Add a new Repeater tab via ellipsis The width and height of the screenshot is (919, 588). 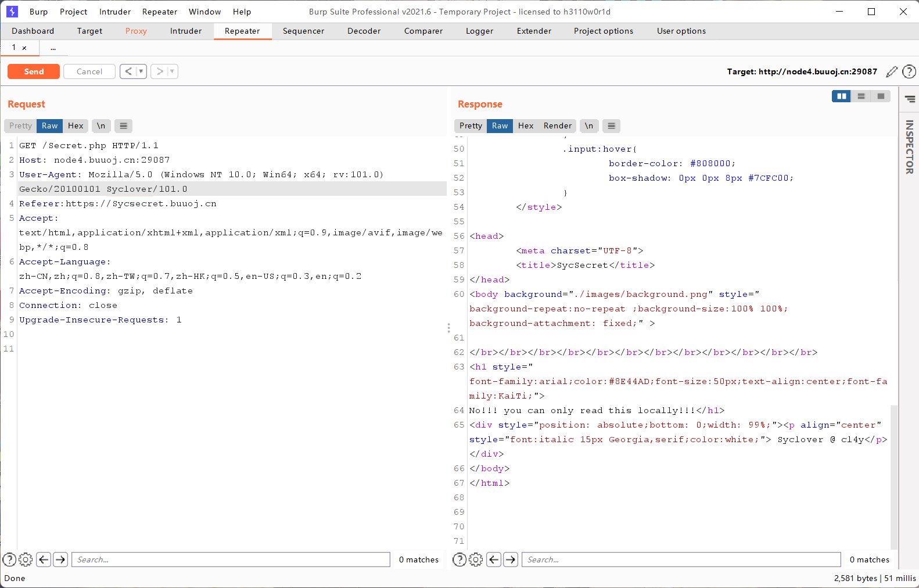(x=53, y=48)
